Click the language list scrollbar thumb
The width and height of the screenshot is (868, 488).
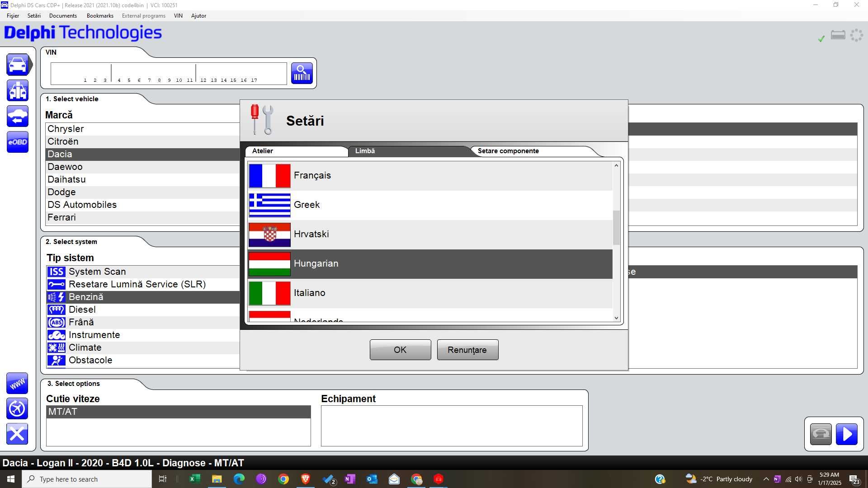point(616,228)
